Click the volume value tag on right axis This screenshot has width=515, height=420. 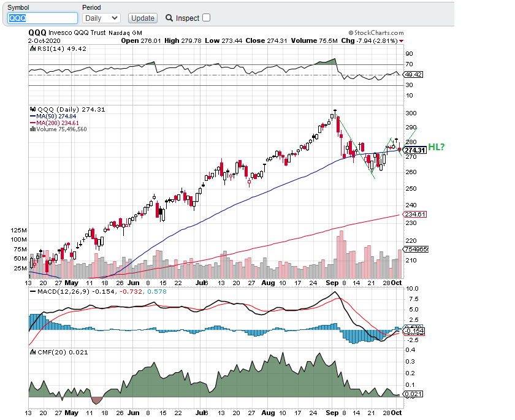coord(416,250)
